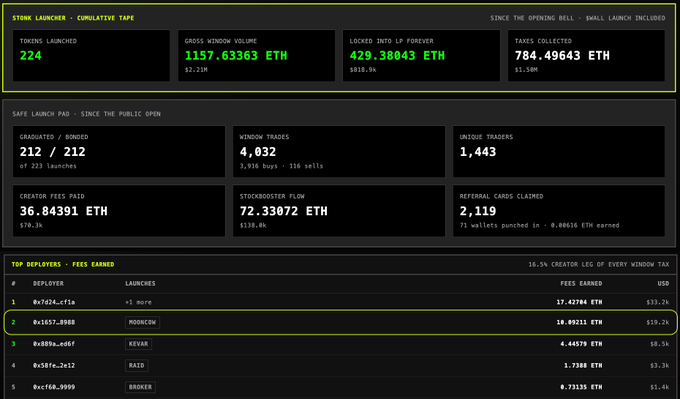Screen dimensions: 680x399
Task: Click the 'CREATOR FEES PAID' card label
Action: (52, 196)
